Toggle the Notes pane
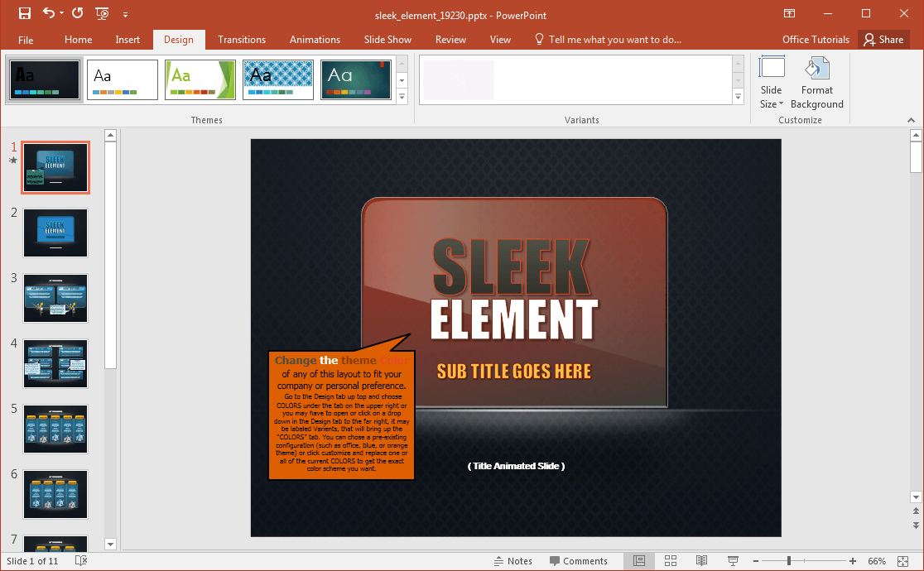Image resolution: width=924 pixels, height=571 pixels. point(512,561)
